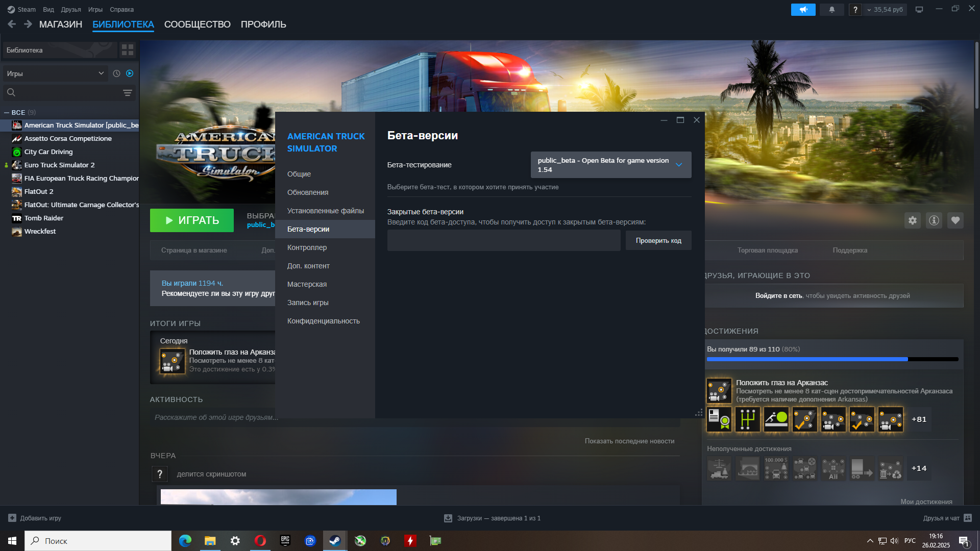Click the announcements megaphone icon

803,10
